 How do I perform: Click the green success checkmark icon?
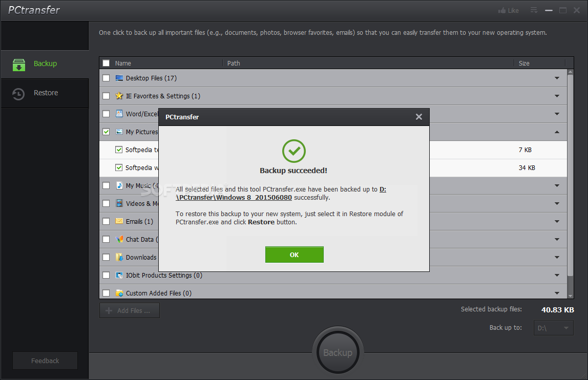coord(294,151)
